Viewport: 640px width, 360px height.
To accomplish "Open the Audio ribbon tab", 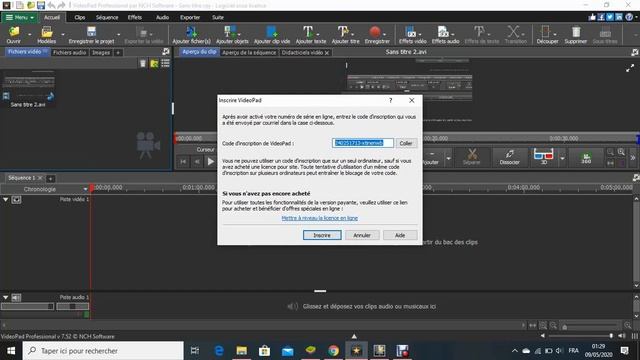I will point(162,18).
